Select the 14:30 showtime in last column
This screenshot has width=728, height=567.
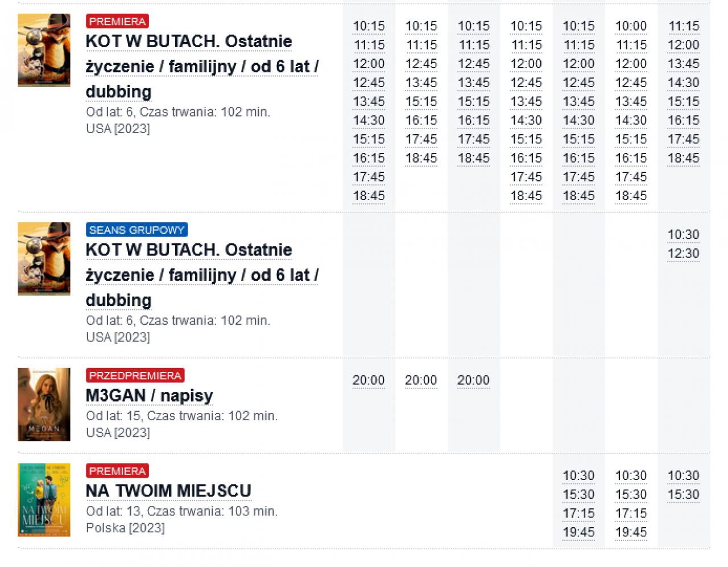pos(683,82)
